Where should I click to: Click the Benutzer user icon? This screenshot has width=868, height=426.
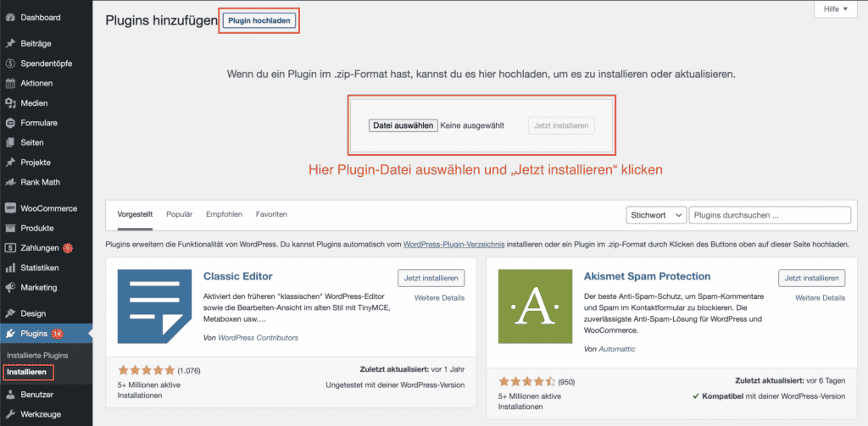10,395
